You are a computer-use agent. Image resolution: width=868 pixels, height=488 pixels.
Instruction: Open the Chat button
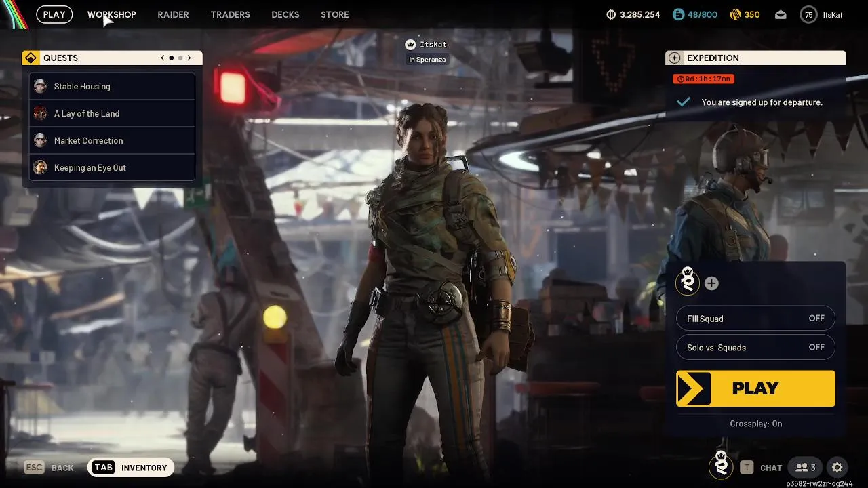tap(771, 468)
